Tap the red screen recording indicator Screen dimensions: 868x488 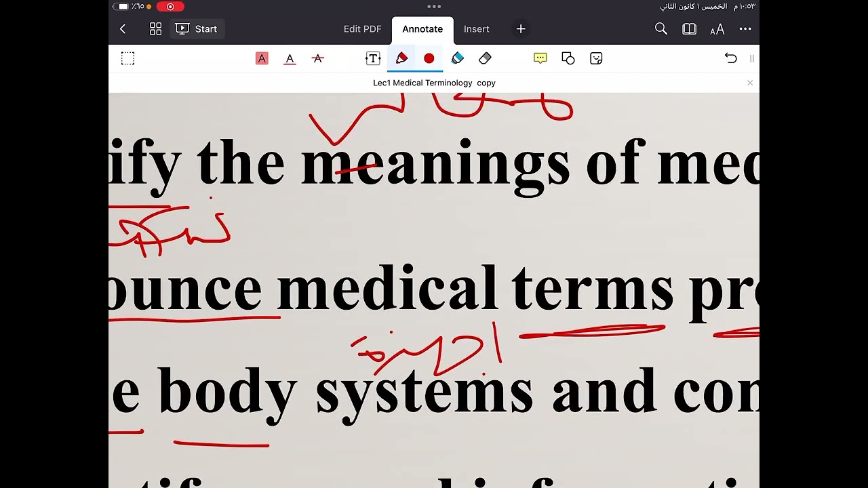(x=170, y=7)
